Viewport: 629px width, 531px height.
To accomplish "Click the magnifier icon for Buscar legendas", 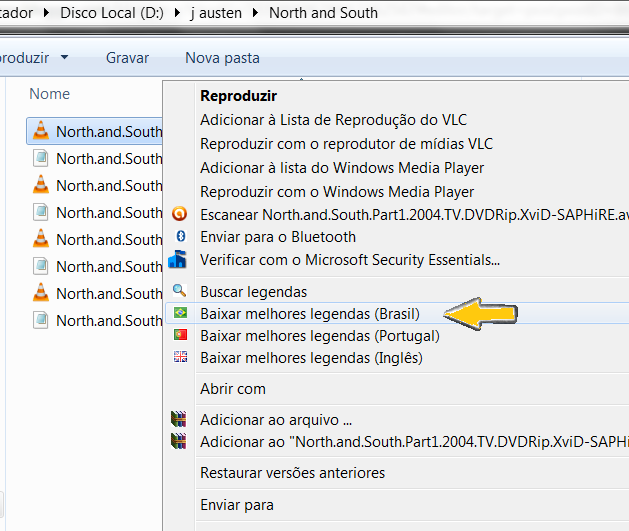I will click(179, 290).
